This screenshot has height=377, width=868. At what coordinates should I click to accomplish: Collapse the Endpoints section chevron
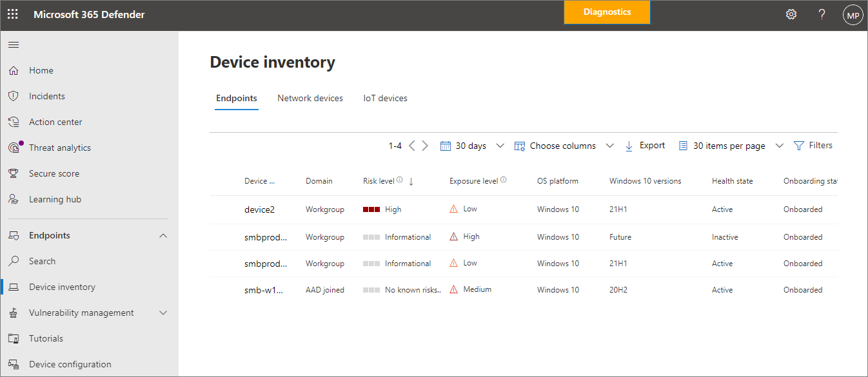pyautogui.click(x=163, y=236)
